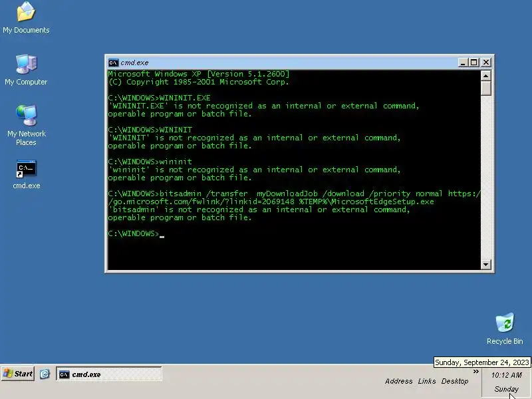Open the My Documents desktop icon
This screenshot has width=532, height=399.
coord(26,18)
